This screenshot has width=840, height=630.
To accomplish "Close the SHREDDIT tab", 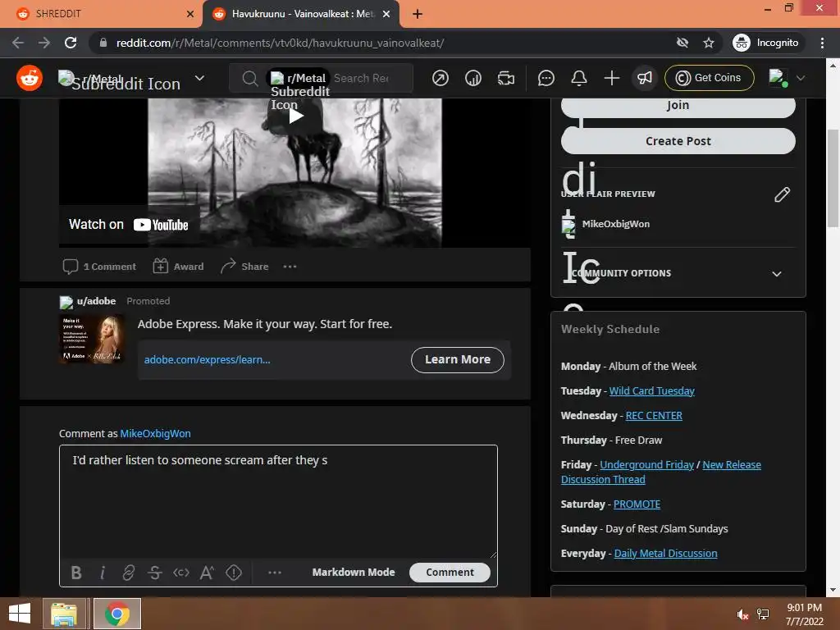I will [x=190, y=15].
